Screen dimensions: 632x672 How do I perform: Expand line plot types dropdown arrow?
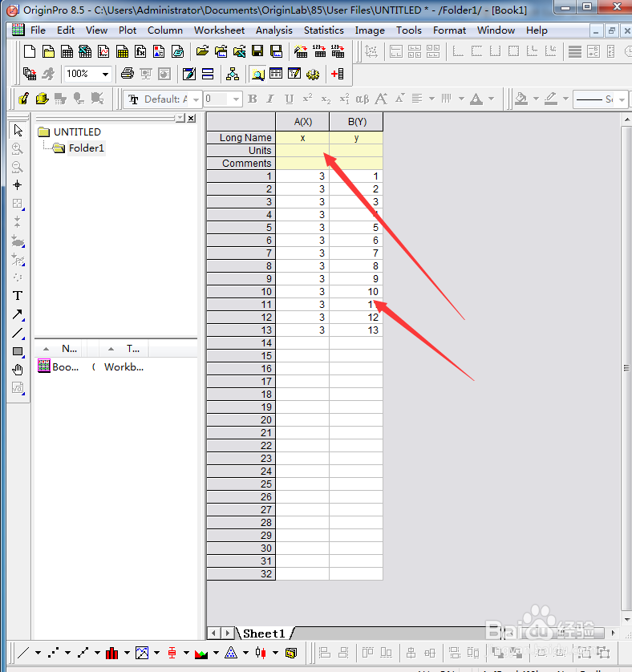click(x=38, y=653)
